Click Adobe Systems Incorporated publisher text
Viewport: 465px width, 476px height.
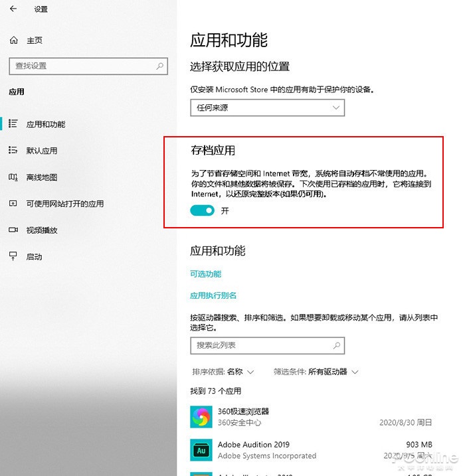(x=267, y=455)
